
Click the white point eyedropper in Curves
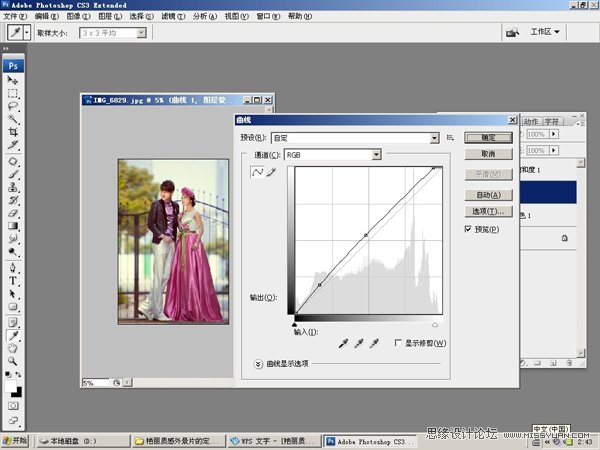[375, 343]
